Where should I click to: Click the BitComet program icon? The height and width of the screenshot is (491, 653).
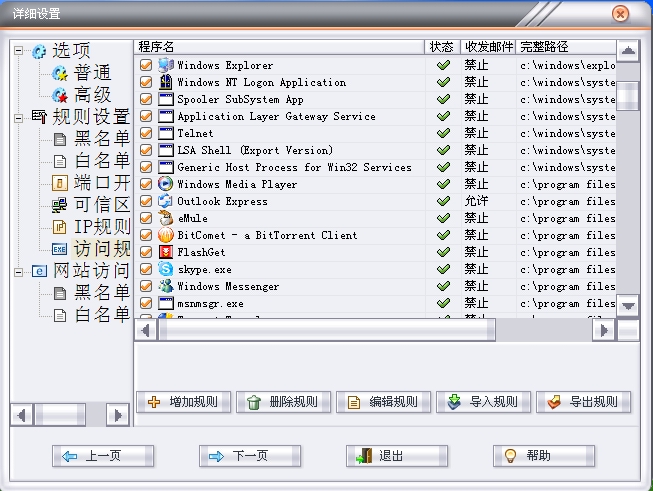tap(166, 235)
